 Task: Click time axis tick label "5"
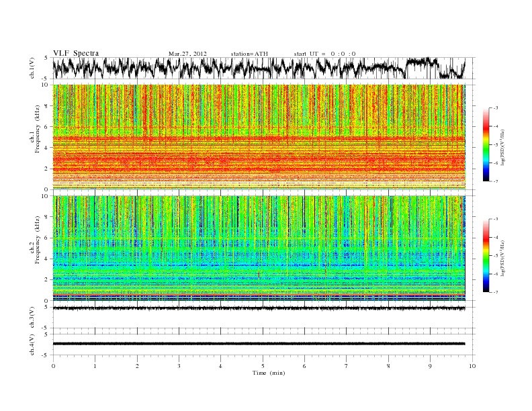pos(263,366)
